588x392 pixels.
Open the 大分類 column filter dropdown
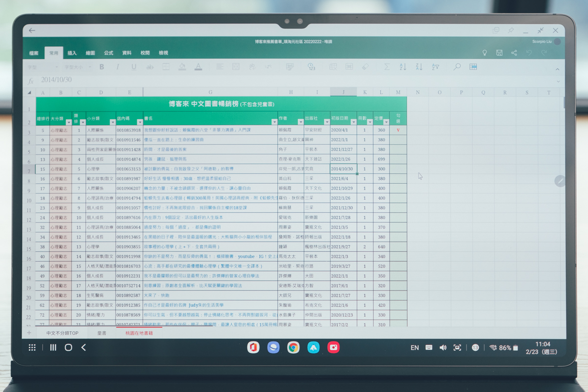[x=69, y=122]
